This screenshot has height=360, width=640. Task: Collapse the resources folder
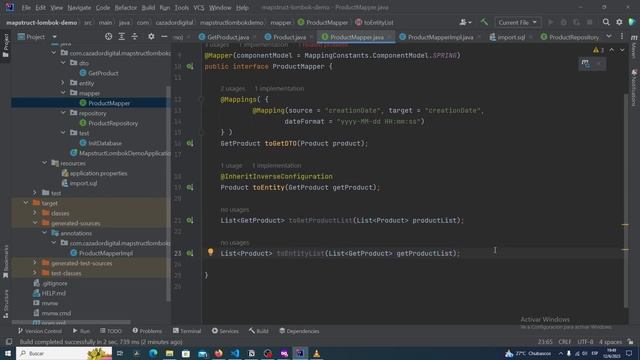(x=44, y=163)
